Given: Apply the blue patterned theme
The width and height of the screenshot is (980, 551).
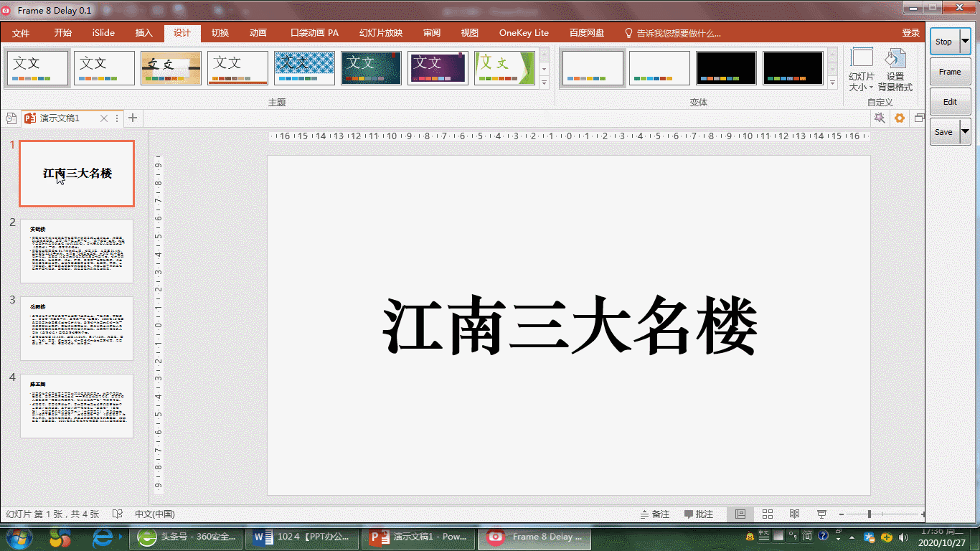Looking at the screenshot, I should pyautogui.click(x=304, y=68).
